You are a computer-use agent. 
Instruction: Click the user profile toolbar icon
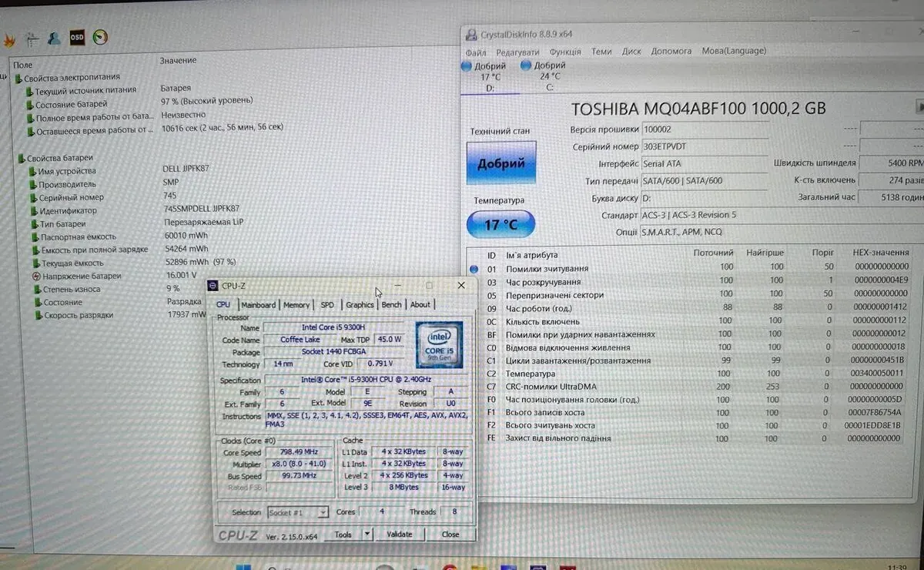point(54,38)
